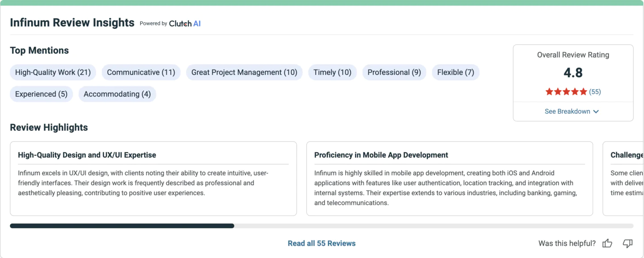Open High-Quality Design and UX/UI Expertise card

[x=153, y=179]
